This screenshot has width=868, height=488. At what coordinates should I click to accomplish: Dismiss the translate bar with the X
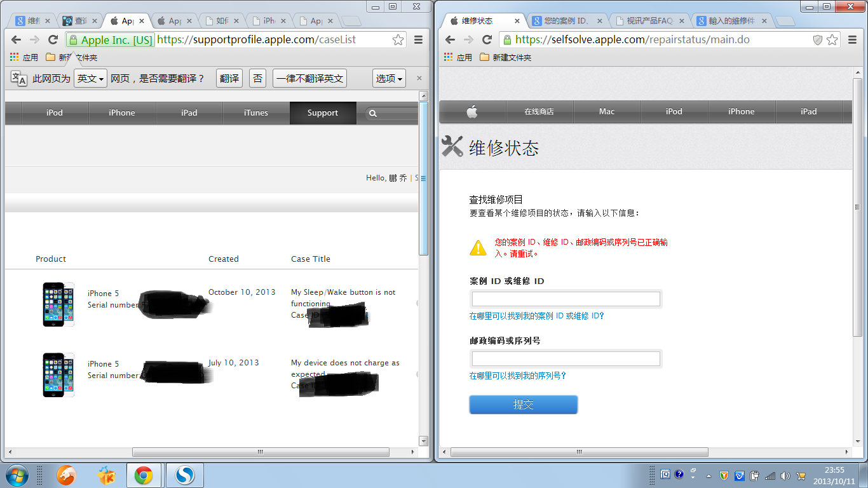pyautogui.click(x=419, y=78)
